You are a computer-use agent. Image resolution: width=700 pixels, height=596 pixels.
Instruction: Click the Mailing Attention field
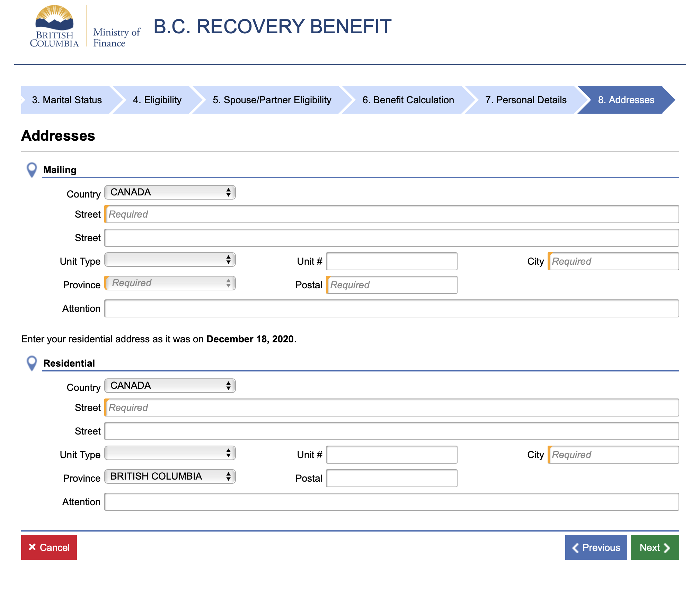pos(392,308)
